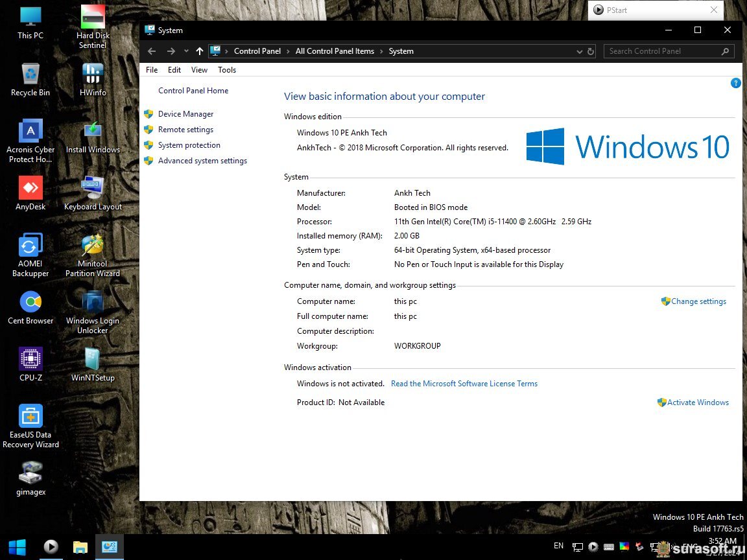Screen dimensions: 747x560
Task: Open the Tools menu
Action: (227, 69)
